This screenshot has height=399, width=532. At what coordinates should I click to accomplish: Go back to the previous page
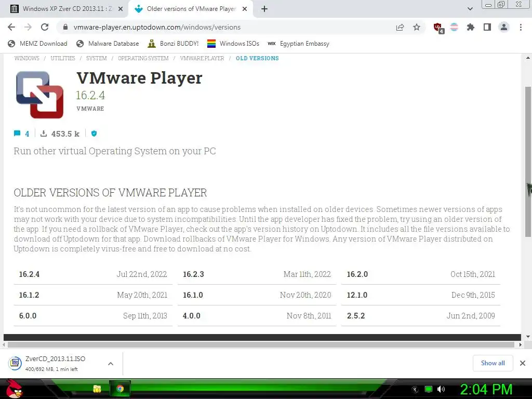click(x=11, y=27)
